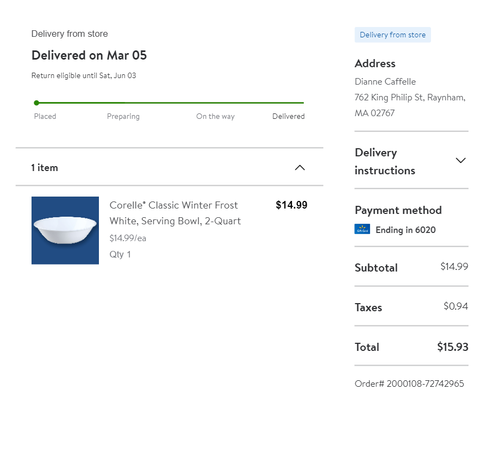Image resolution: width=500 pixels, height=460 pixels.
Task: Click the Ending in 6020 payment text
Action: [x=405, y=230]
